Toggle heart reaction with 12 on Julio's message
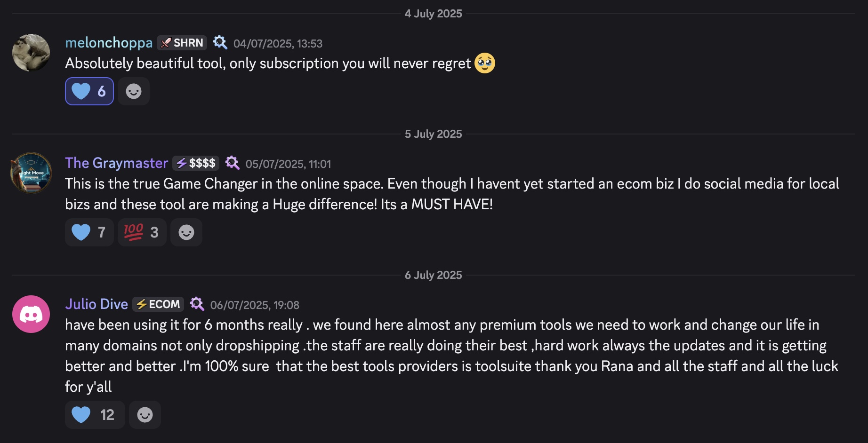 point(95,415)
